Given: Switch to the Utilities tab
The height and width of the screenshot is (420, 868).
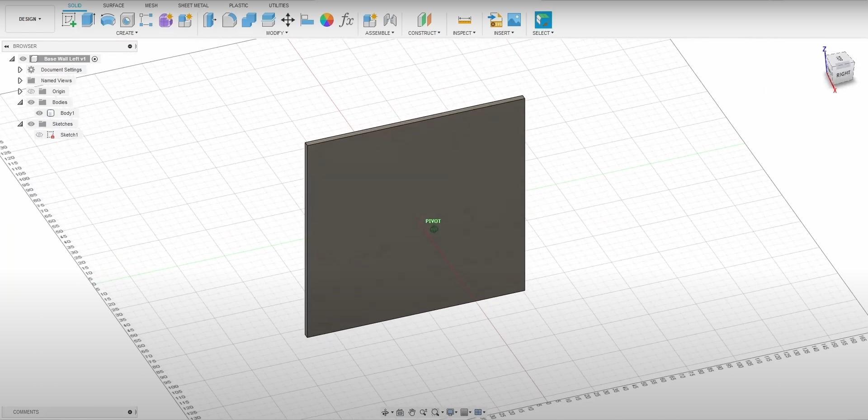Looking at the screenshot, I should point(279,5).
